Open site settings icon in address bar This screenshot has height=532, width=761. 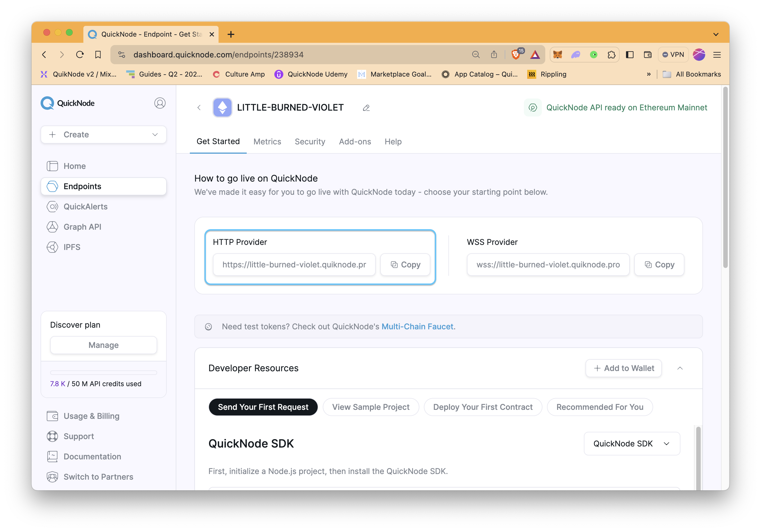(122, 54)
